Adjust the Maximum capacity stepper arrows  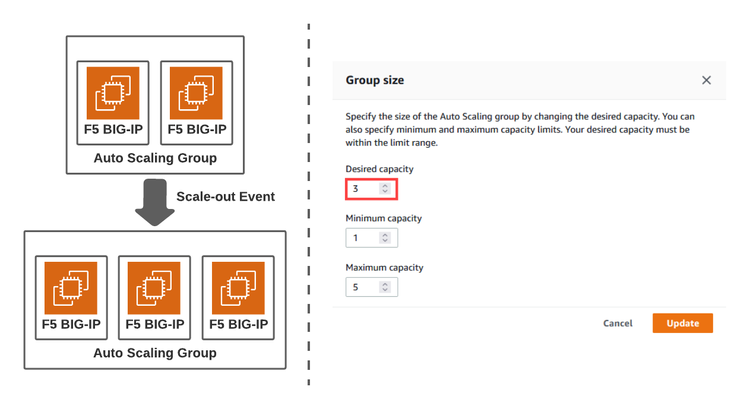click(x=385, y=287)
